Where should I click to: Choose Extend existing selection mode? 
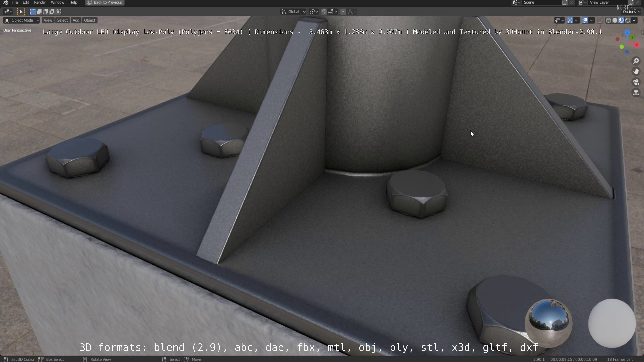[x=39, y=12]
